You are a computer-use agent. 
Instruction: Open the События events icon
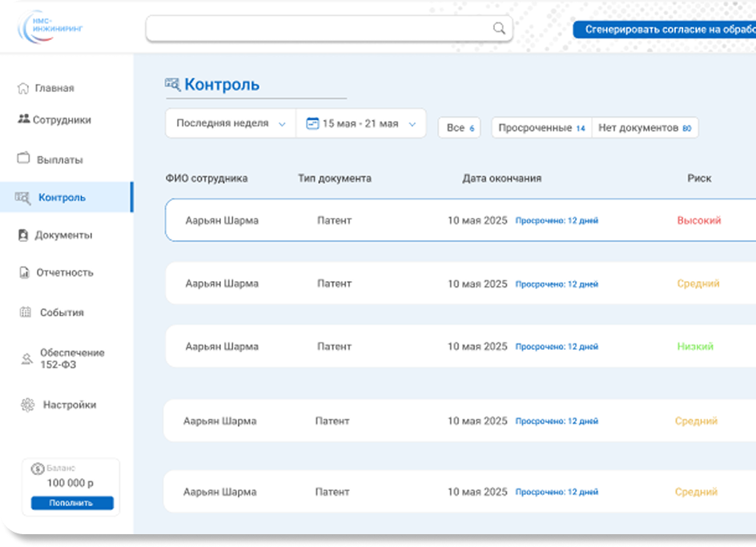click(24, 312)
